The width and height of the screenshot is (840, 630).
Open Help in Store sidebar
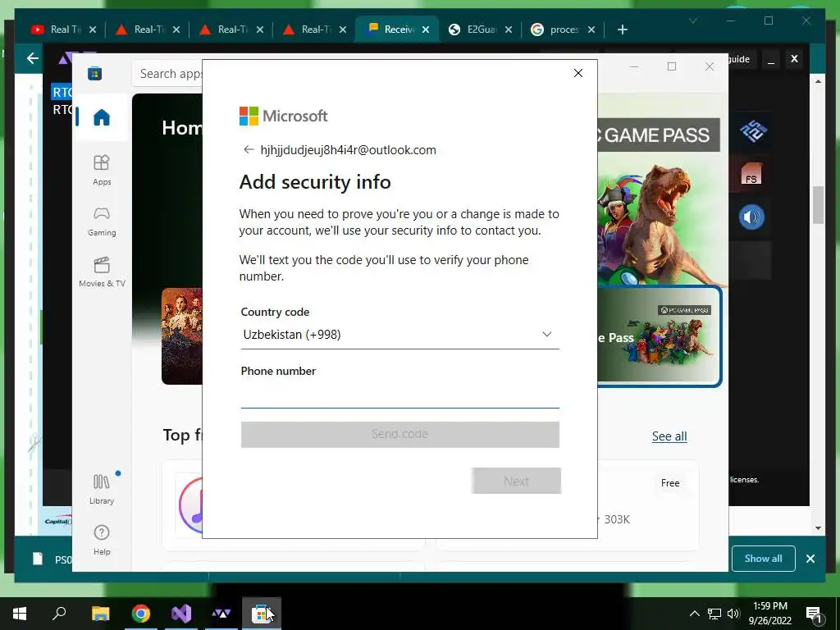[x=102, y=540]
